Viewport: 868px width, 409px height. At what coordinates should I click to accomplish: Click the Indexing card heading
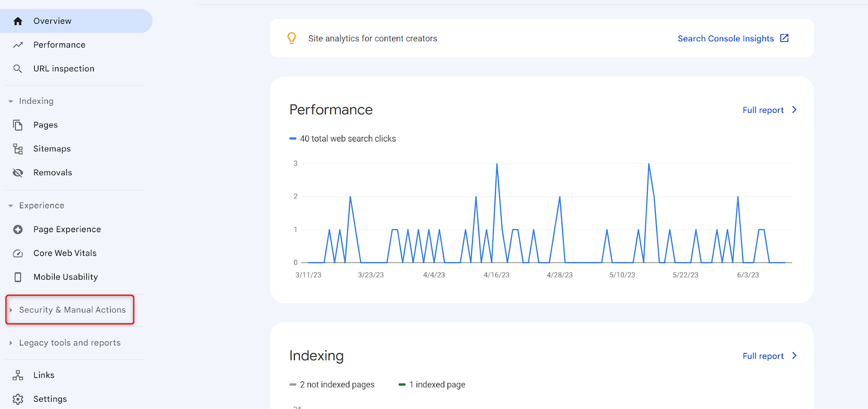click(x=316, y=356)
